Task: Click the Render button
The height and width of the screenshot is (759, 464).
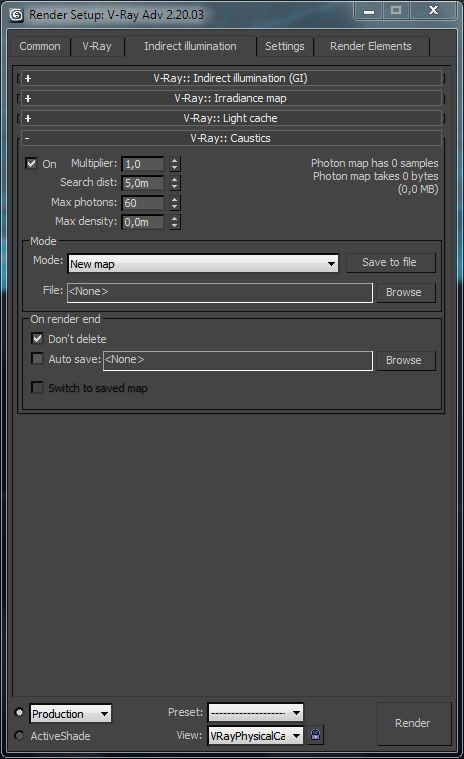Action: tap(414, 723)
